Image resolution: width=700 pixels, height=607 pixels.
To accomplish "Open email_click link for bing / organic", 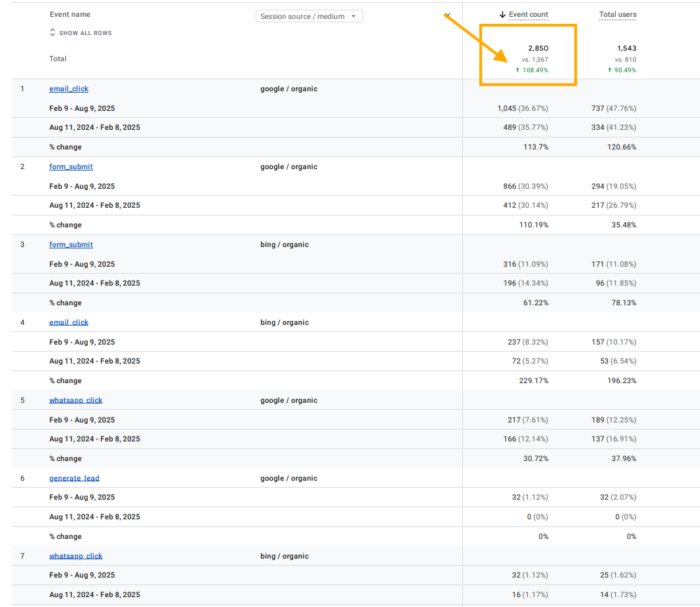I will click(69, 323).
